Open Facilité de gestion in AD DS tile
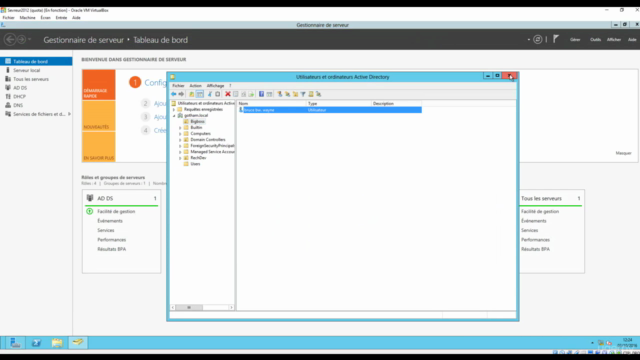640x360 pixels. click(x=116, y=211)
